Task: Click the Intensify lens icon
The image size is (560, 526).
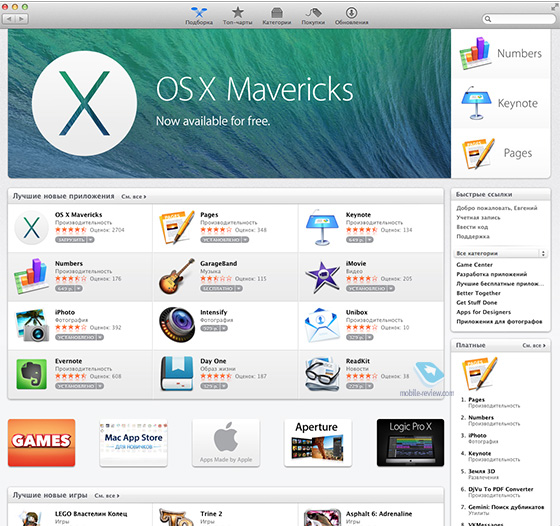Action: pyautogui.click(x=177, y=325)
